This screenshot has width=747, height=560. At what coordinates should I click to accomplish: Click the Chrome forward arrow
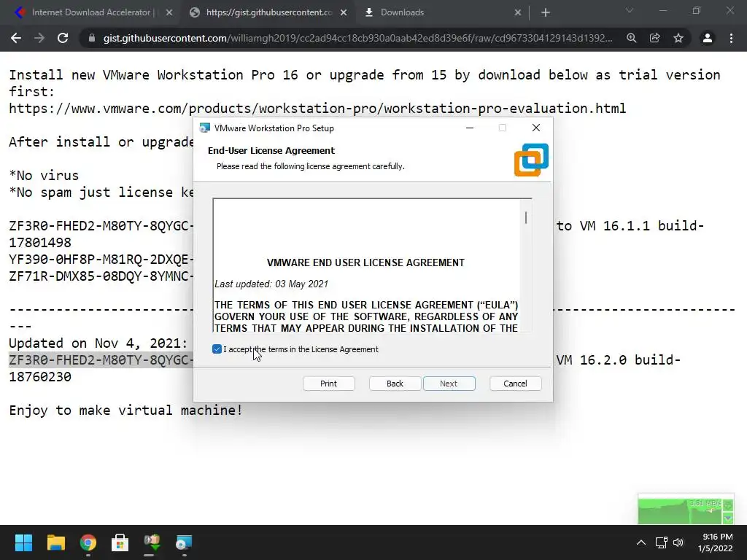coord(39,38)
